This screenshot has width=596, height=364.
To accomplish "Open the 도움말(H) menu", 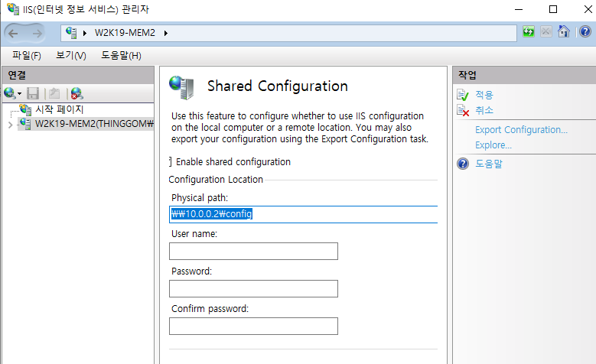I will [121, 56].
